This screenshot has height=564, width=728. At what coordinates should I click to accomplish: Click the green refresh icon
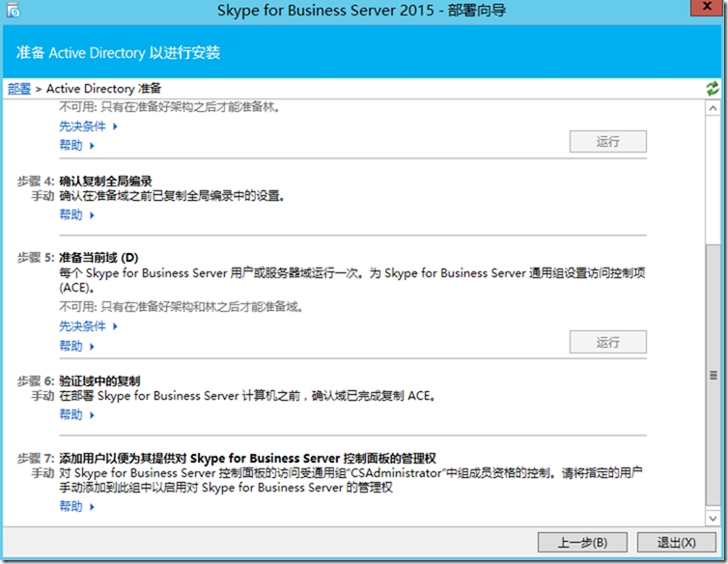[x=713, y=88]
